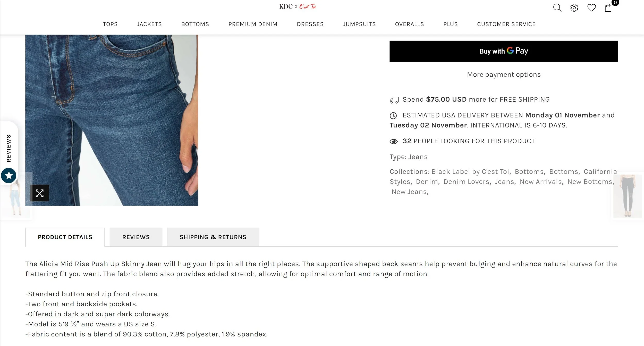Switch to the SHIPPING & RETURNS tab

[213, 237]
